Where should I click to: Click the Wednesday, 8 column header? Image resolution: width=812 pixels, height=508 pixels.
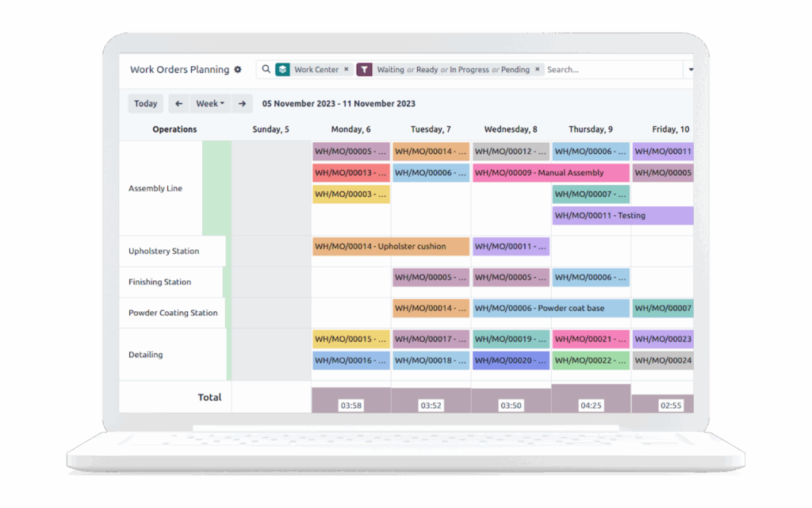click(511, 129)
